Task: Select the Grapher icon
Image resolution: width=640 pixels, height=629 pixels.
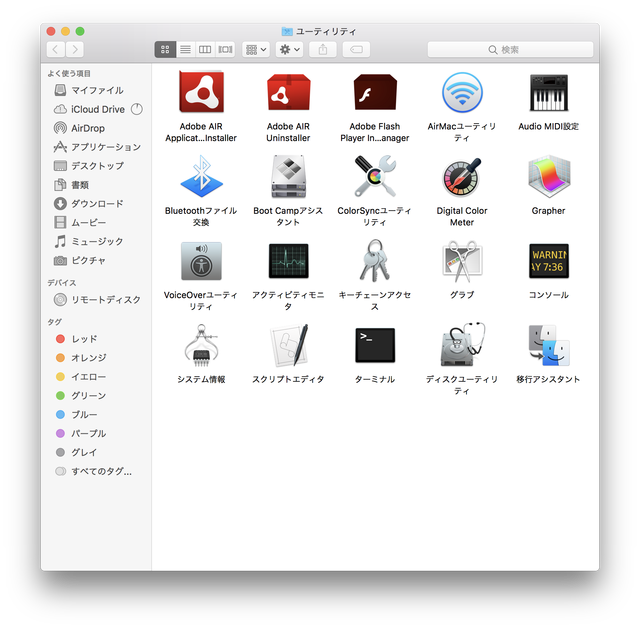Action: click(x=549, y=176)
